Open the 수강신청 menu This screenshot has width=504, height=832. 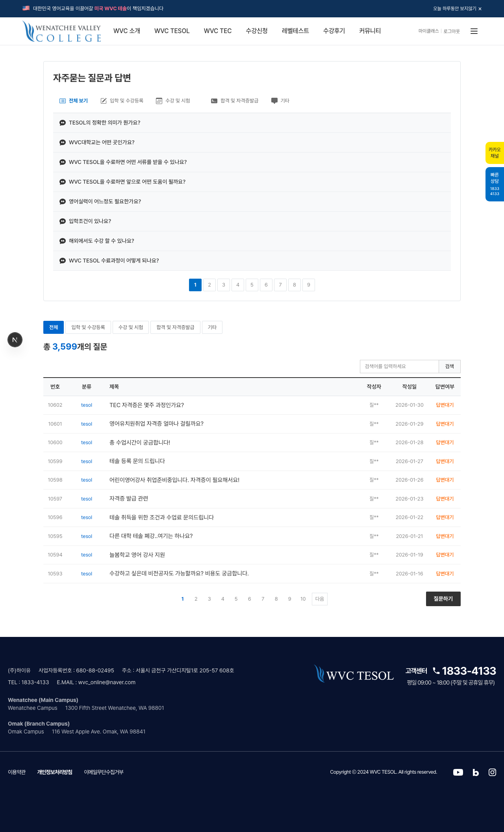257,31
